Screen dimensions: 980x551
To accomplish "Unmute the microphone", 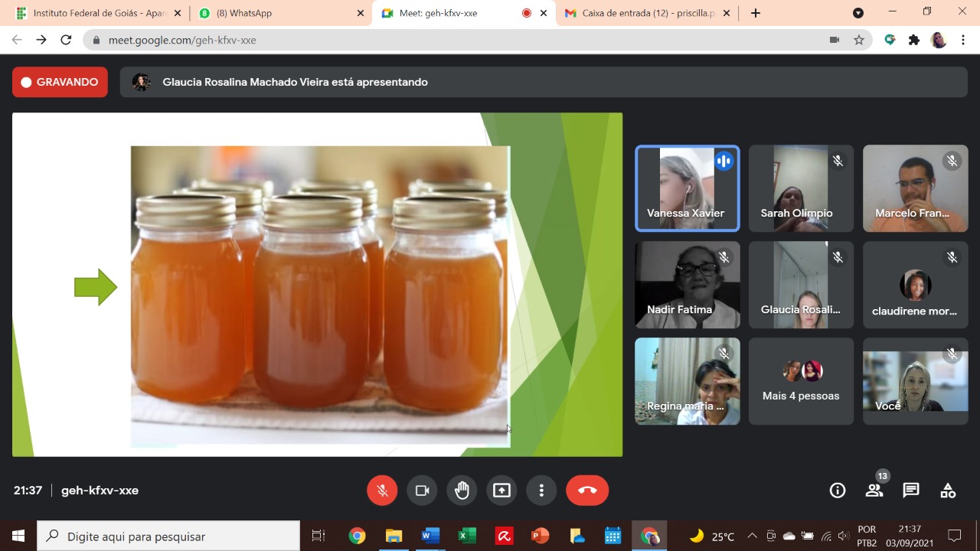I will (x=382, y=491).
